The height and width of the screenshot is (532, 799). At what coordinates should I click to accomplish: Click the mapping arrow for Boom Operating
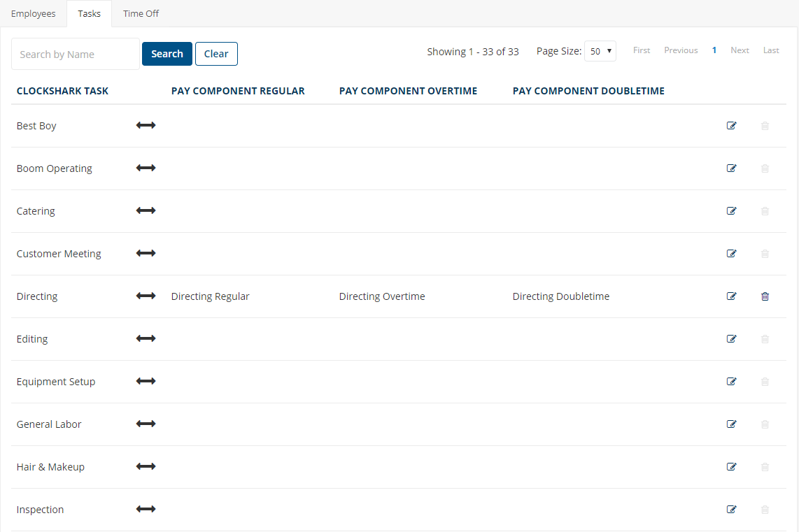(x=146, y=168)
